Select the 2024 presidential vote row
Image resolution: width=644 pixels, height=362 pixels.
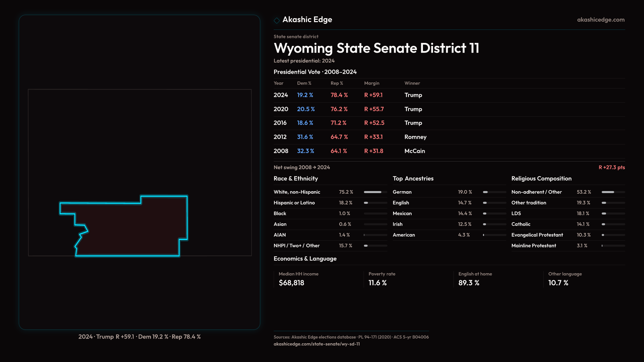pos(281,95)
